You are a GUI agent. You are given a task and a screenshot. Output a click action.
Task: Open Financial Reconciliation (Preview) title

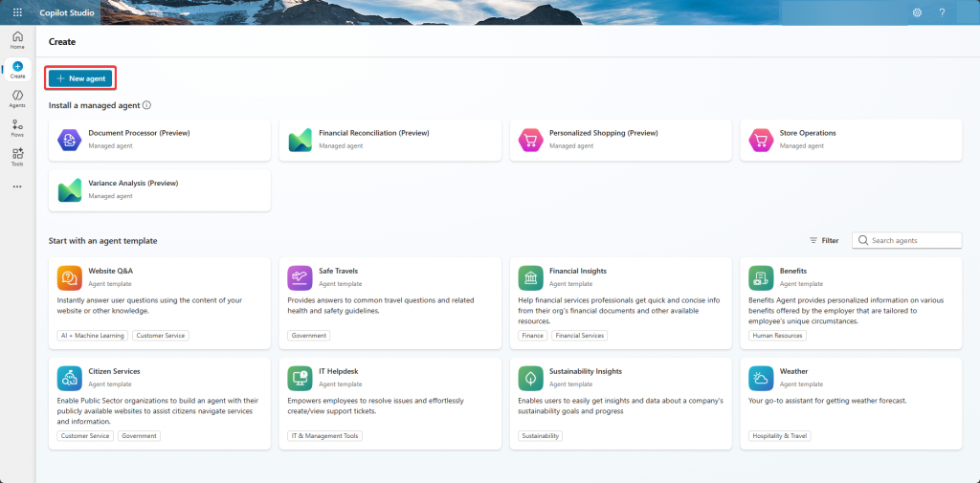374,133
